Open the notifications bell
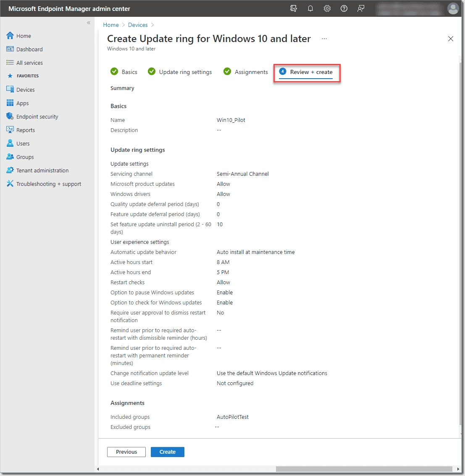The image size is (465, 476). click(310, 8)
